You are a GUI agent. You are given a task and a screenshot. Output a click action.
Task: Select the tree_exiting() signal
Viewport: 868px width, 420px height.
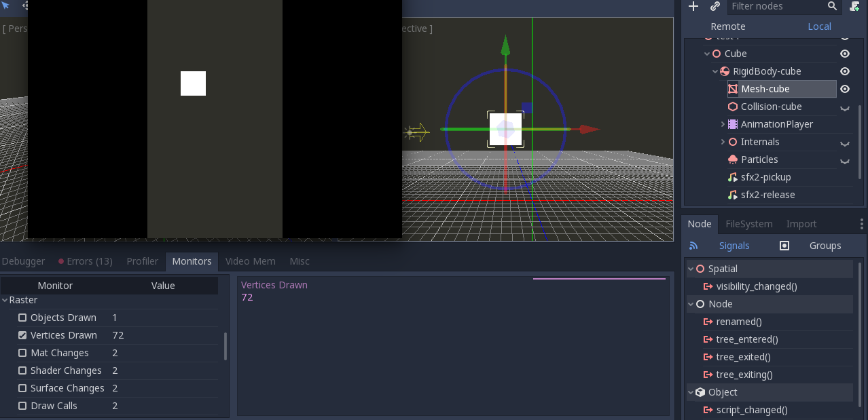[x=744, y=375]
